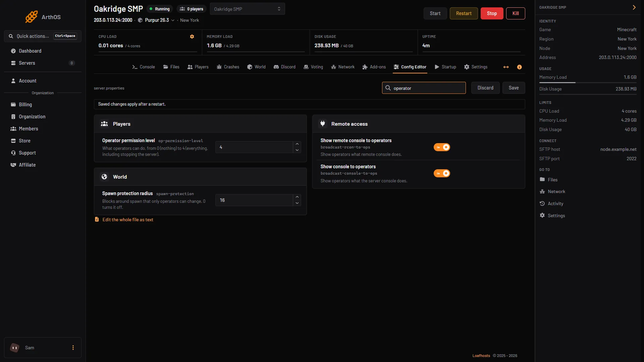Click the Save button
This screenshot has width=644, height=362.
coord(514,88)
